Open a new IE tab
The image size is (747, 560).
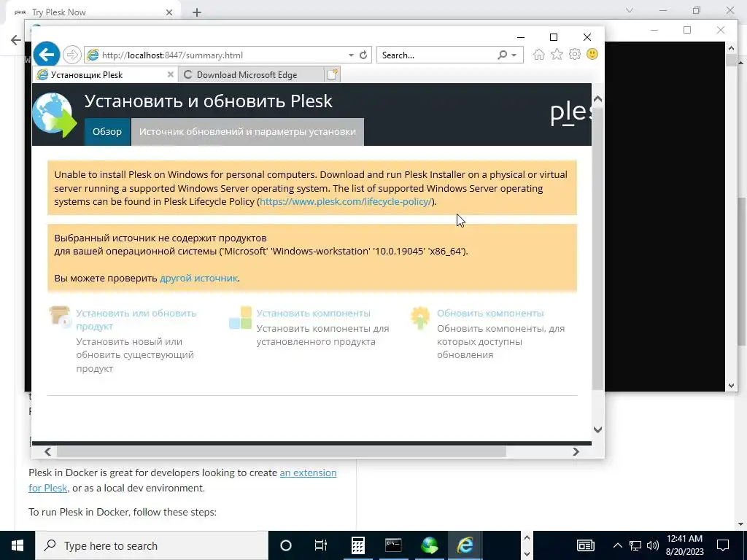(333, 75)
